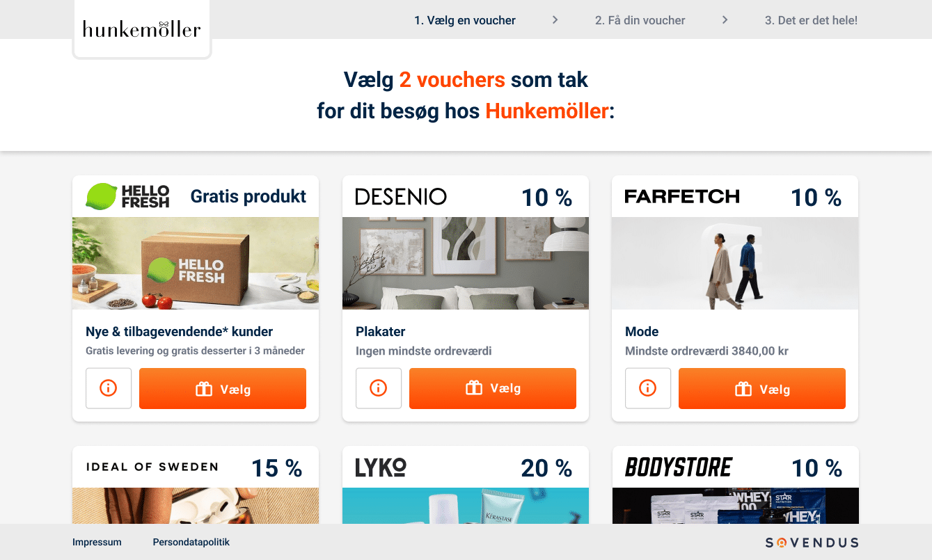Open info icon for Farfetch voucher
Viewport: 932px width, 560px height.
pos(648,388)
